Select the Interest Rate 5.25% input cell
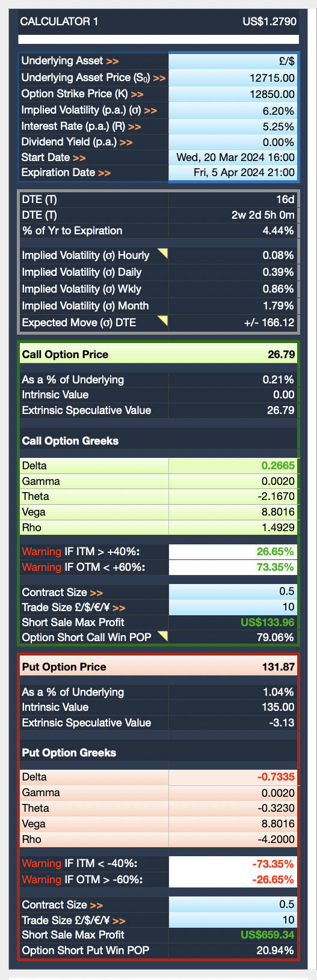Screen dimensions: 317x980 [232, 127]
